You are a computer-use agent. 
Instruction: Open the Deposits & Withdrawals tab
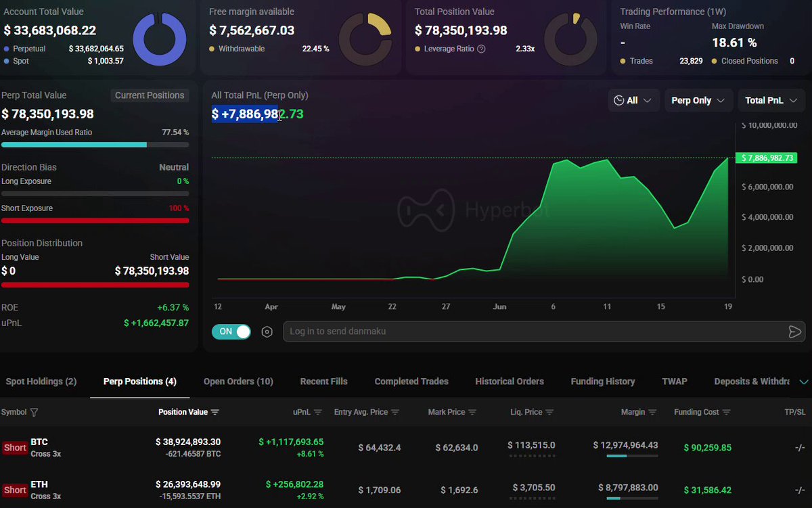(752, 382)
